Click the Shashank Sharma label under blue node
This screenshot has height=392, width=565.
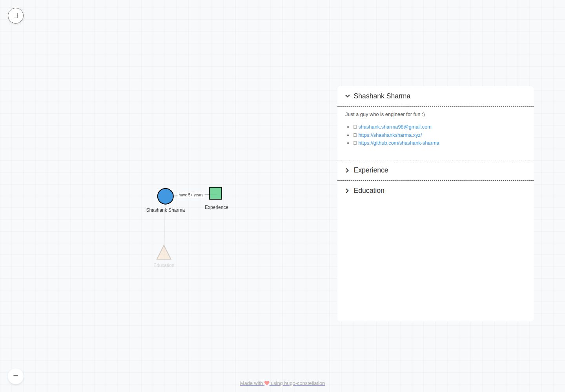[166, 210]
